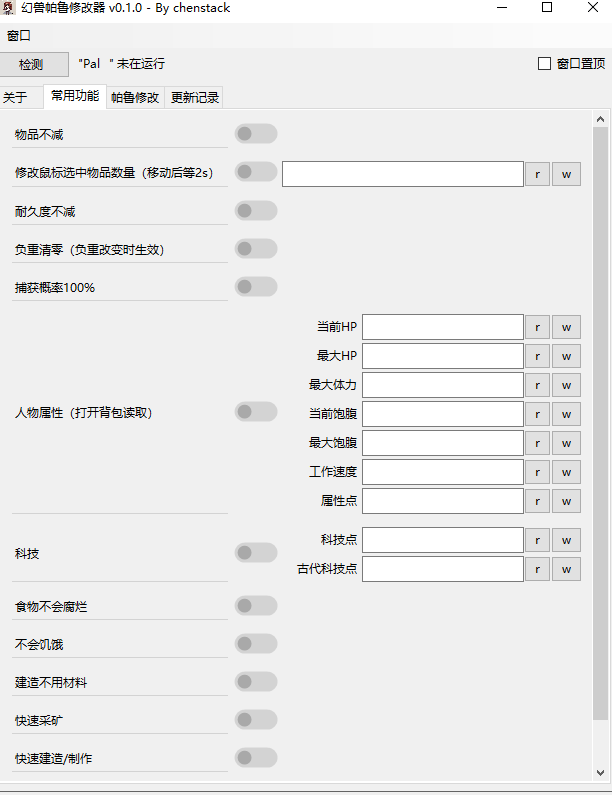Screen dimensions: 612x795
Task: Click the scrollbar up arrow
Action: tap(600, 119)
